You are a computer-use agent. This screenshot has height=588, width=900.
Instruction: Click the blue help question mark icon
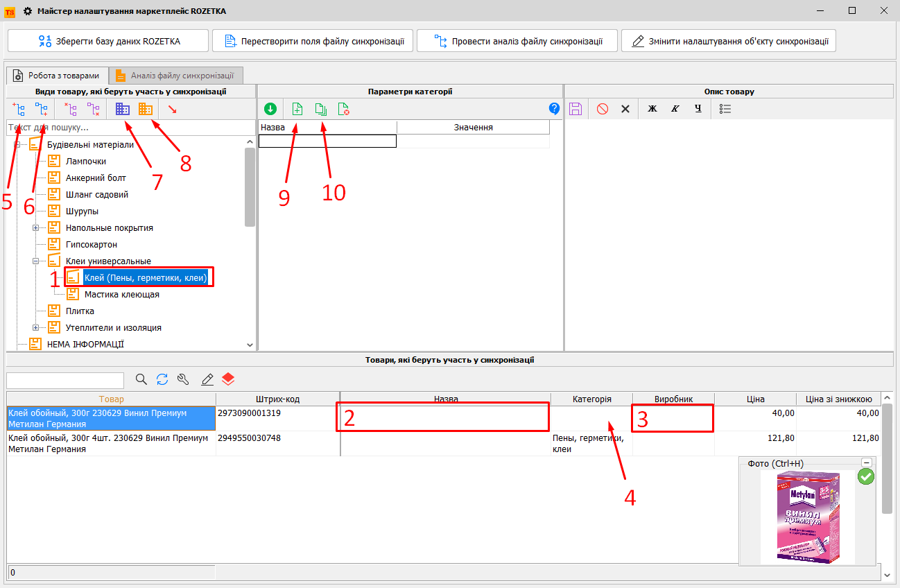tap(554, 109)
